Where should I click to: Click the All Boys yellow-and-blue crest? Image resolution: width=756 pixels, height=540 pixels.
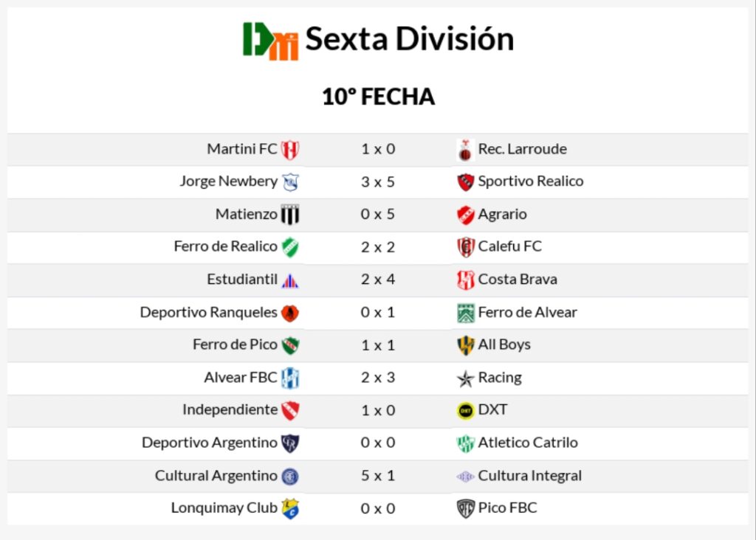pos(465,345)
